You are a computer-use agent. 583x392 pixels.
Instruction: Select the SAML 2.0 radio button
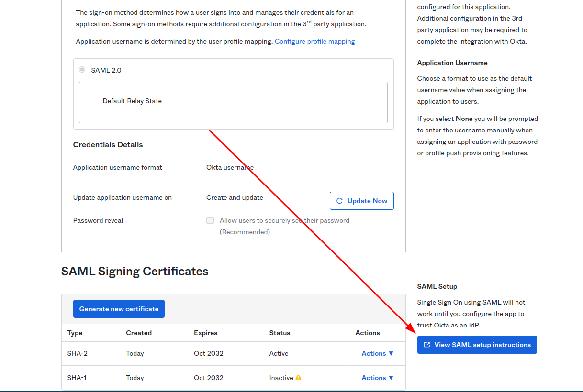(x=82, y=70)
